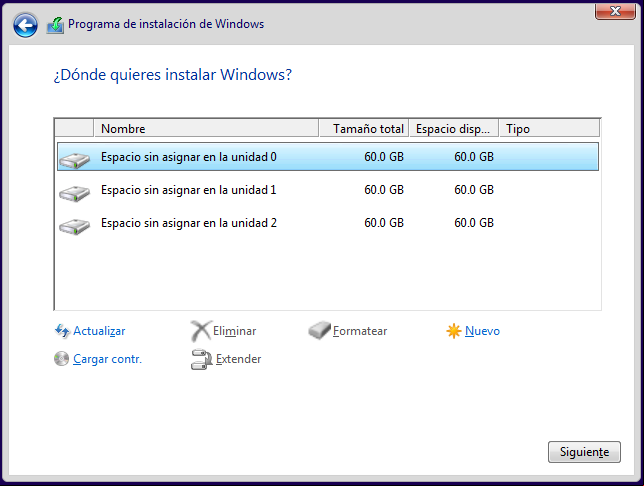This screenshot has width=644, height=486.
Task: Click the drive icon for unidad 0
Action: (74, 160)
